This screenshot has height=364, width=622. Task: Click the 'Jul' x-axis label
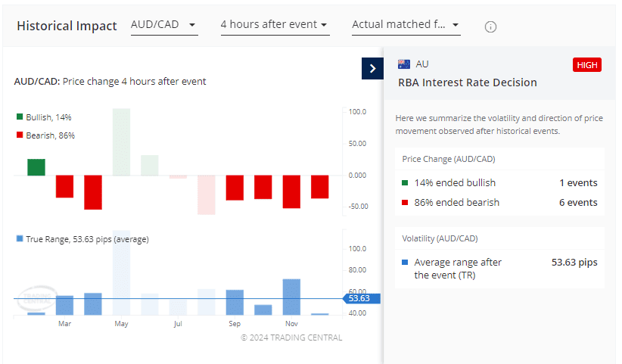click(x=178, y=324)
